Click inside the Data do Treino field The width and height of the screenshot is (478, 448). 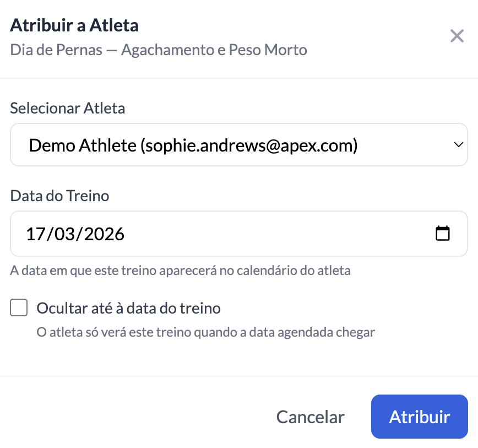pos(220,233)
